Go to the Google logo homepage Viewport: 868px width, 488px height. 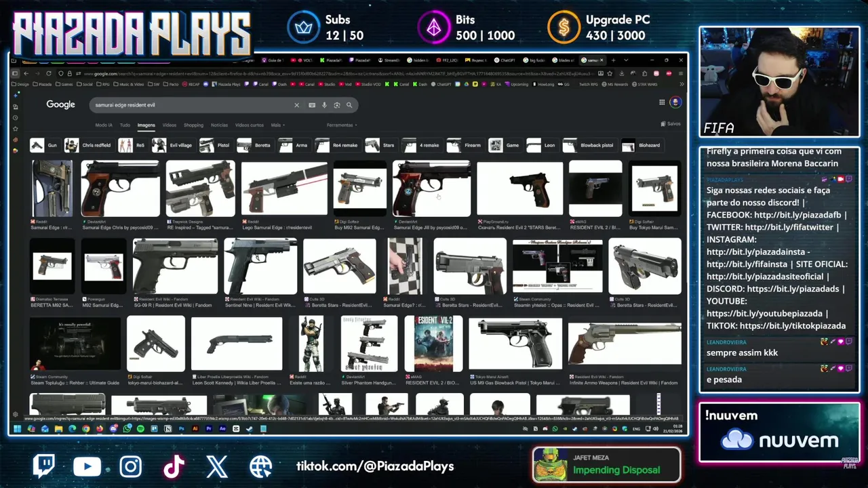[x=60, y=104]
